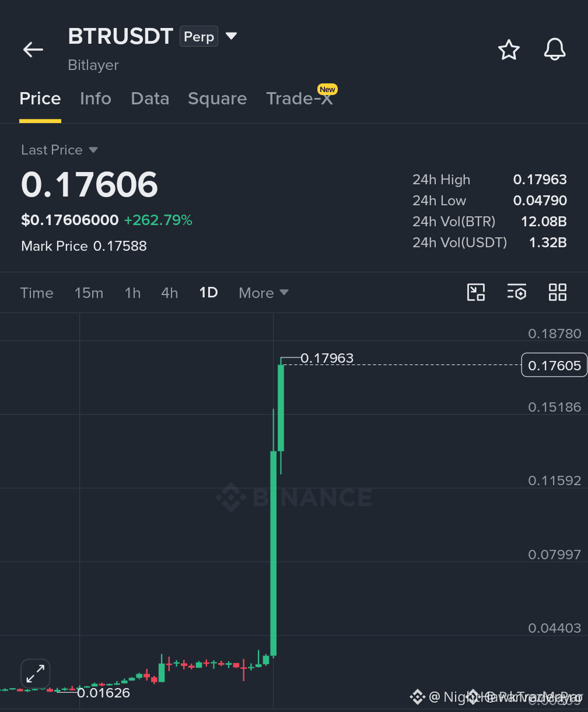Click the BTRUSDT pair title
588x712 pixels.
point(121,36)
